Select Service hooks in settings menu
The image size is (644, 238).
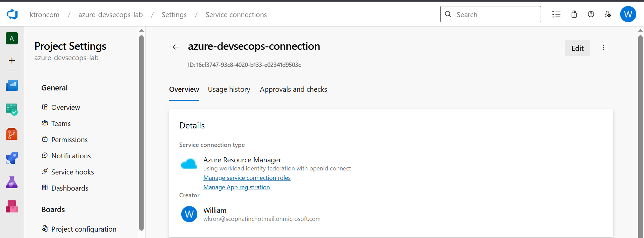tap(72, 172)
